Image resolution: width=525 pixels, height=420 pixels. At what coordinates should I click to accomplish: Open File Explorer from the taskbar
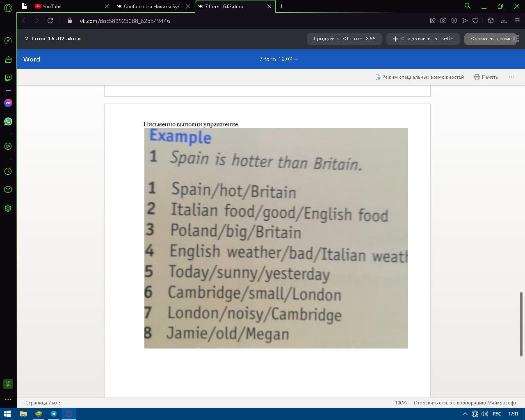(23, 414)
